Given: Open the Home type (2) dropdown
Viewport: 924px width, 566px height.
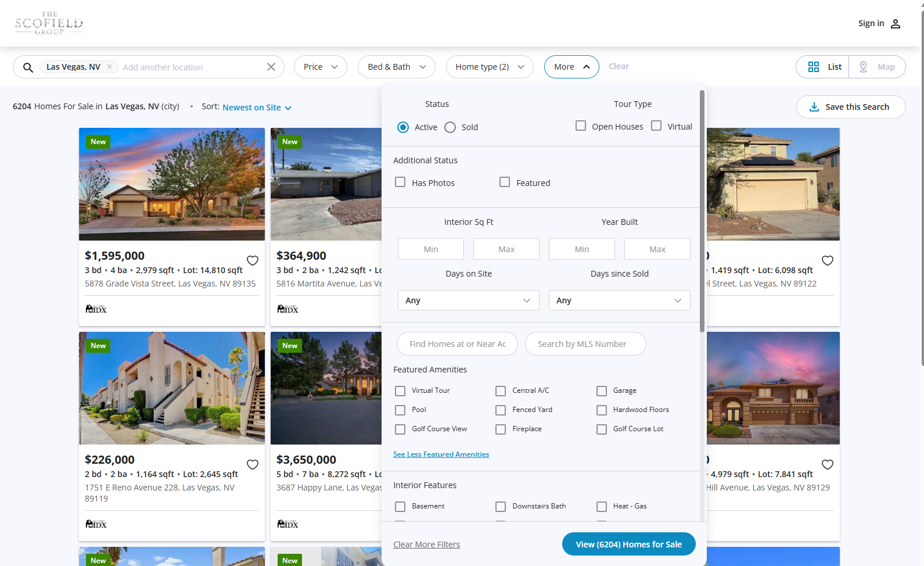Looking at the screenshot, I should coord(490,67).
